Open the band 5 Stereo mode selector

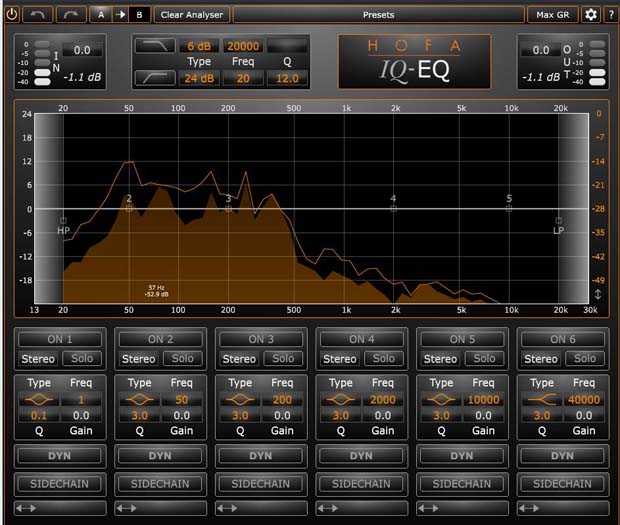[x=440, y=359]
